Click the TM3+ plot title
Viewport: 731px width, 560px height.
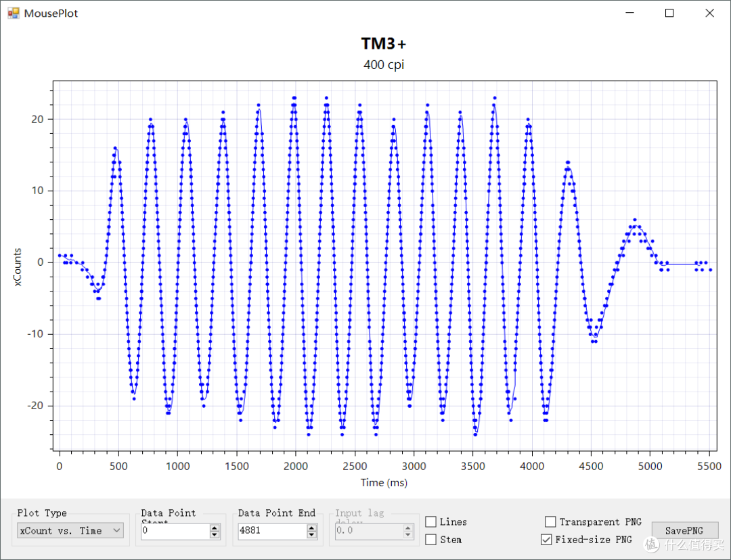(x=384, y=44)
